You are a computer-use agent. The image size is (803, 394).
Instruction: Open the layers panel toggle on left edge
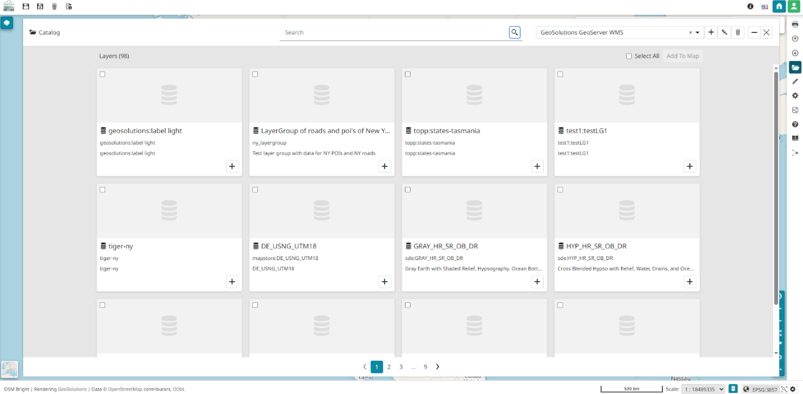pyautogui.click(x=7, y=24)
